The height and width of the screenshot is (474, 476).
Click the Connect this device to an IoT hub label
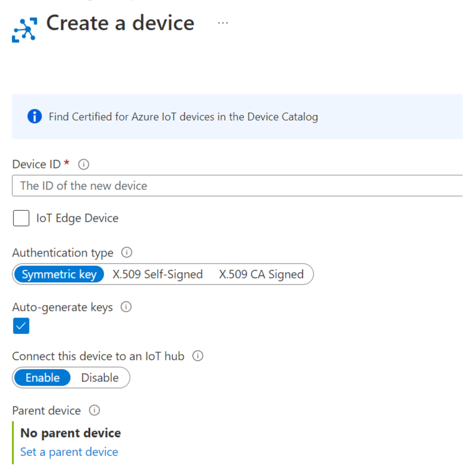(x=98, y=356)
